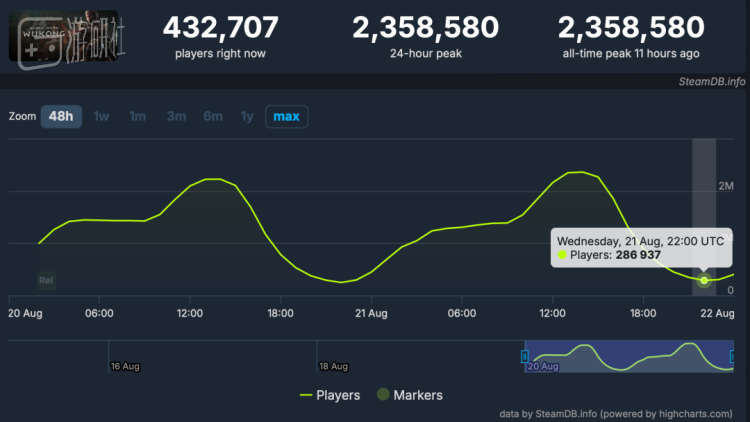
Task: Click the right navigator range handle
Action: [x=732, y=356]
